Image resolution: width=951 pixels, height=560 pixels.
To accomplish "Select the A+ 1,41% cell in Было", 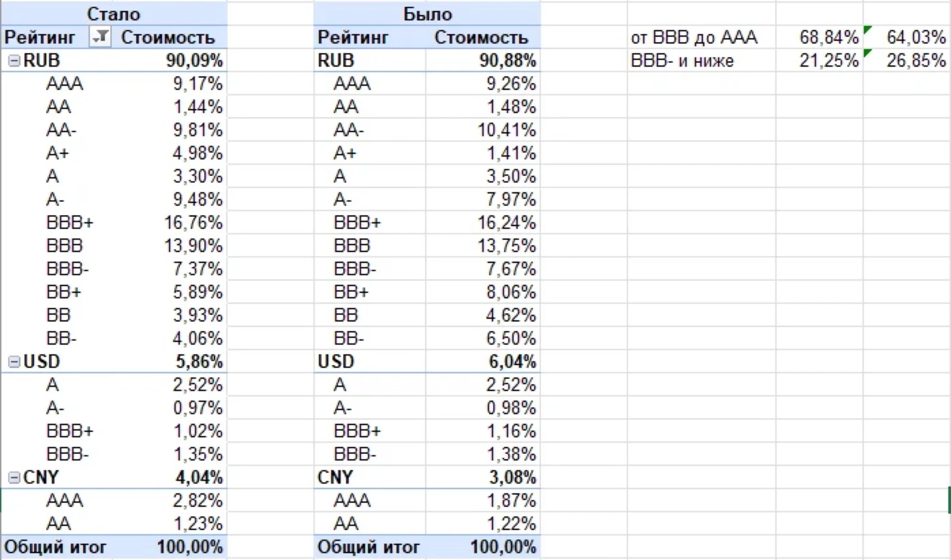I will coord(483,153).
